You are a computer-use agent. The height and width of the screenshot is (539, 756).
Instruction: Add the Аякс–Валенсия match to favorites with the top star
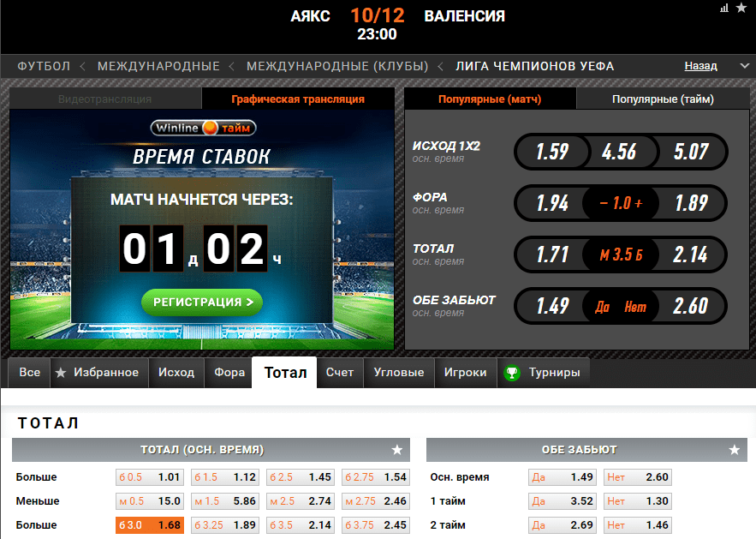click(741, 8)
